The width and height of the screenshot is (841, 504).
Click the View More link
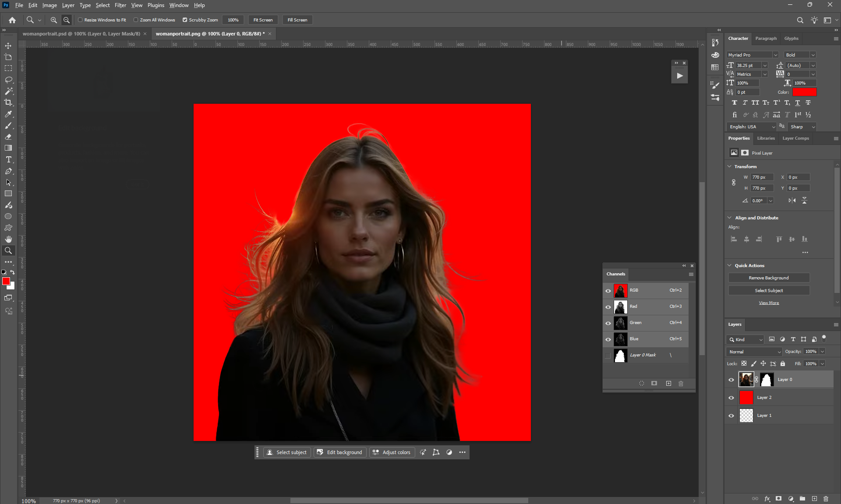pos(769,303)
